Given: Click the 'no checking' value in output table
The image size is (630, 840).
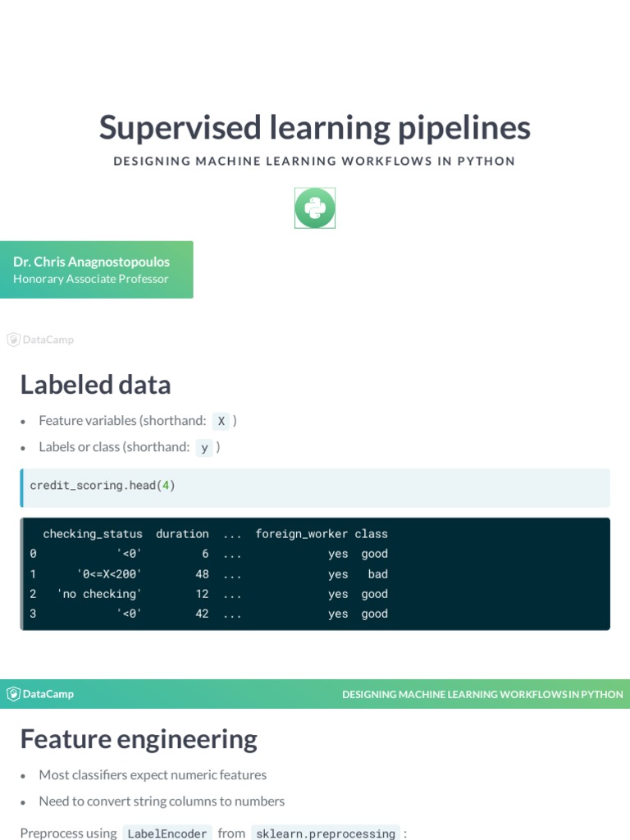Looking at the screenshot, I should click(x=99, y=594).
